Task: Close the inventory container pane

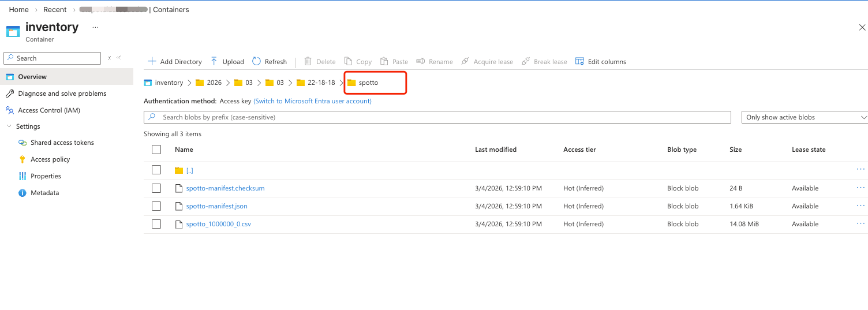Action: click(862, 27)
